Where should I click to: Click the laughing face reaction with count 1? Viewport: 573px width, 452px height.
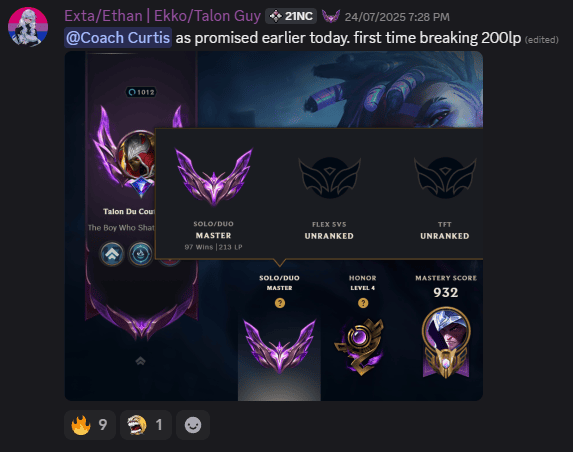coord(146,425)
